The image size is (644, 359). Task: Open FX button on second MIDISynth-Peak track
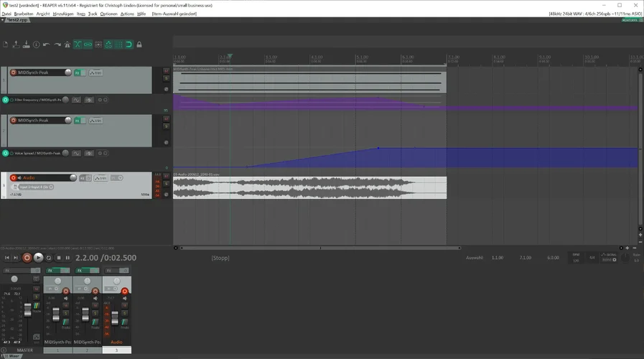tap(78, 121)
